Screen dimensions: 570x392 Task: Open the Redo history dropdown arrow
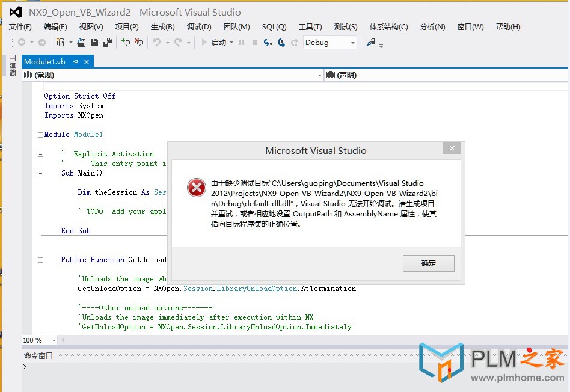click(188, 43)
